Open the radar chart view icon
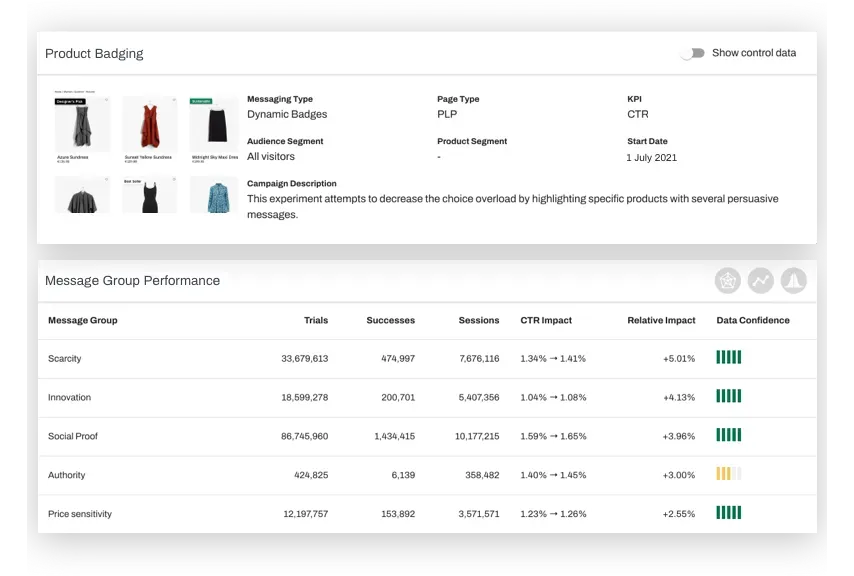 pos(728,281)
